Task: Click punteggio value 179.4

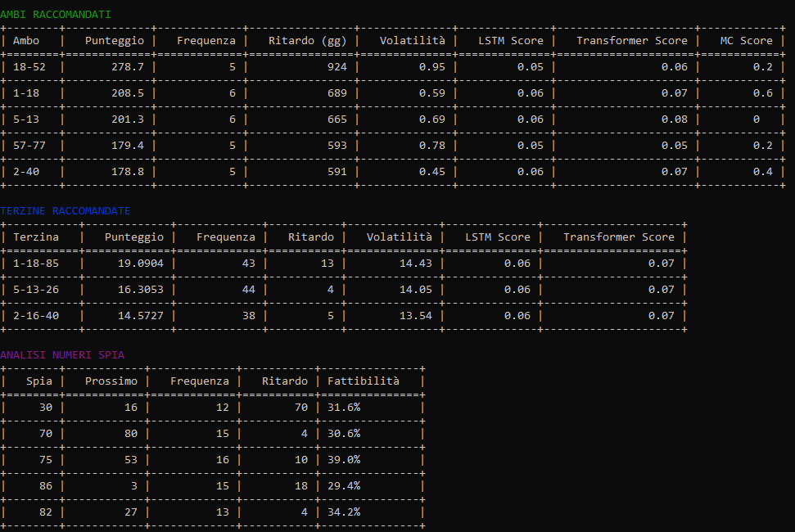Action: pyautogui.click(x=128, y=146)
